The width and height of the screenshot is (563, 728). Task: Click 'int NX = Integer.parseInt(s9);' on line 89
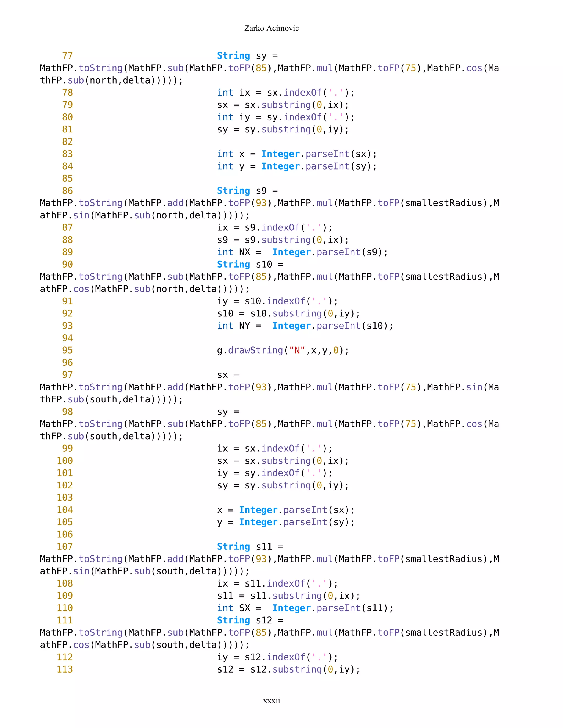click(302, 252)
